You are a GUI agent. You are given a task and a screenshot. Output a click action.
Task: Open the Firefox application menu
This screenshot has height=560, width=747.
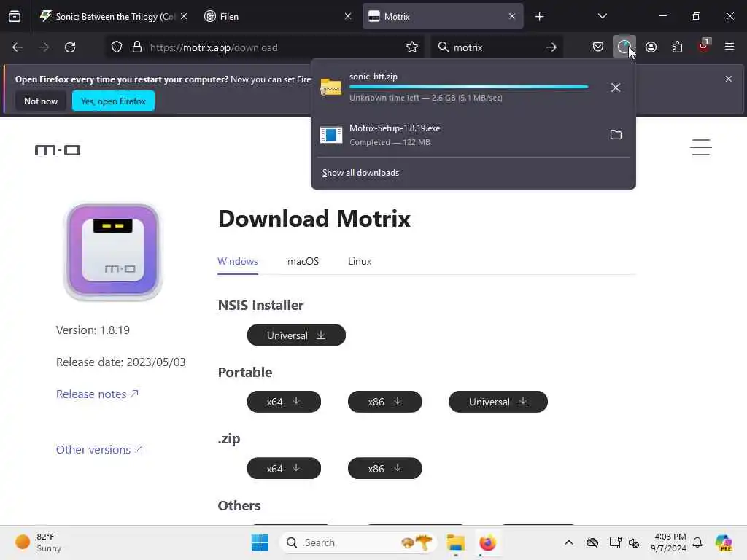pos(729,47)
